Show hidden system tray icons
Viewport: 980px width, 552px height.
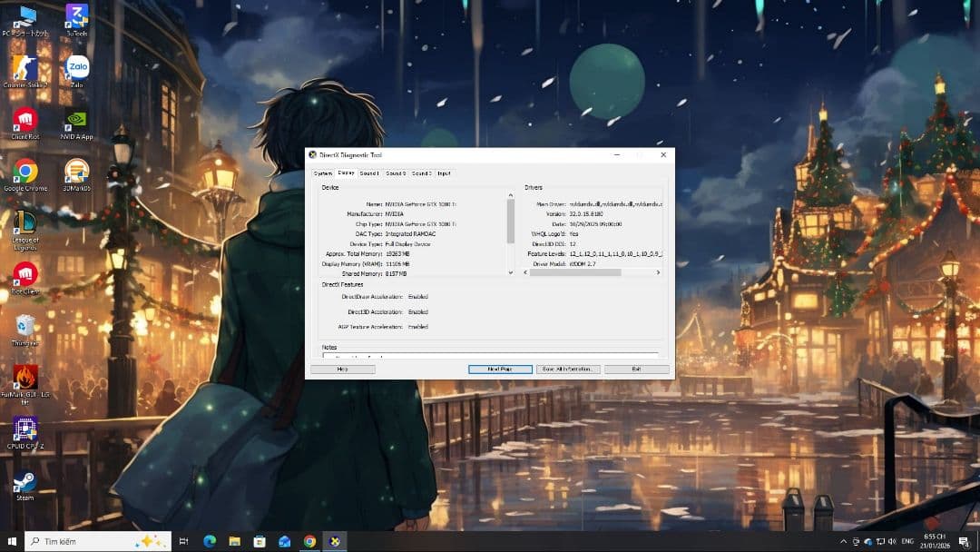pos(844,541)
